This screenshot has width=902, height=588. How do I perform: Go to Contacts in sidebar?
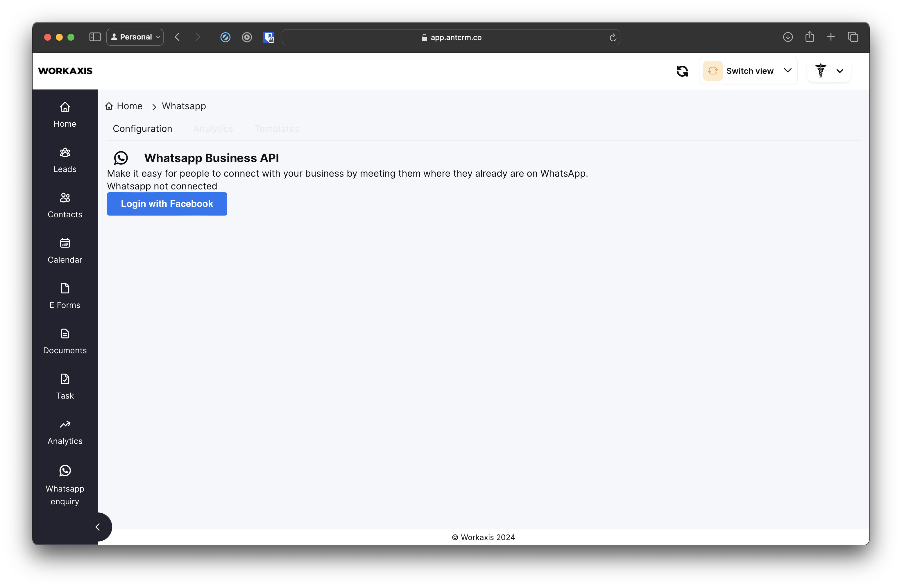coord(65,205)
